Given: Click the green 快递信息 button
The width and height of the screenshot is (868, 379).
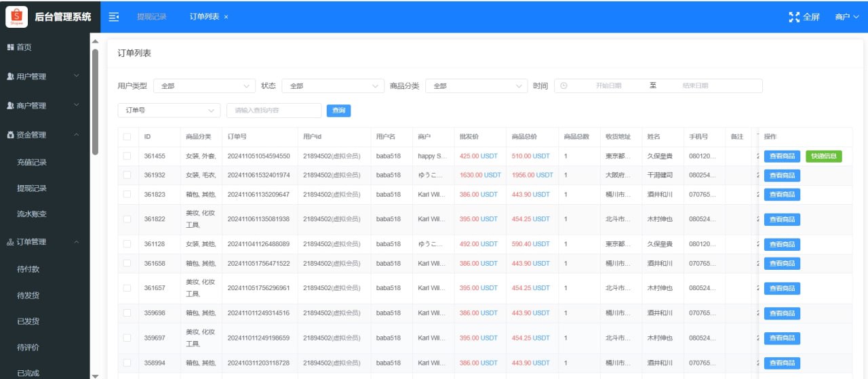Looking at the screenshot, I should point(823,157).
